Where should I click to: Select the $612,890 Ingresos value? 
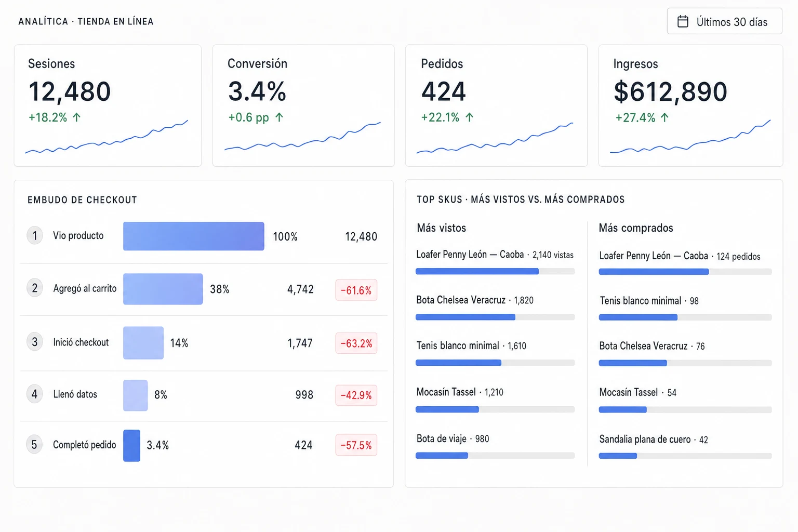(670, 91)
